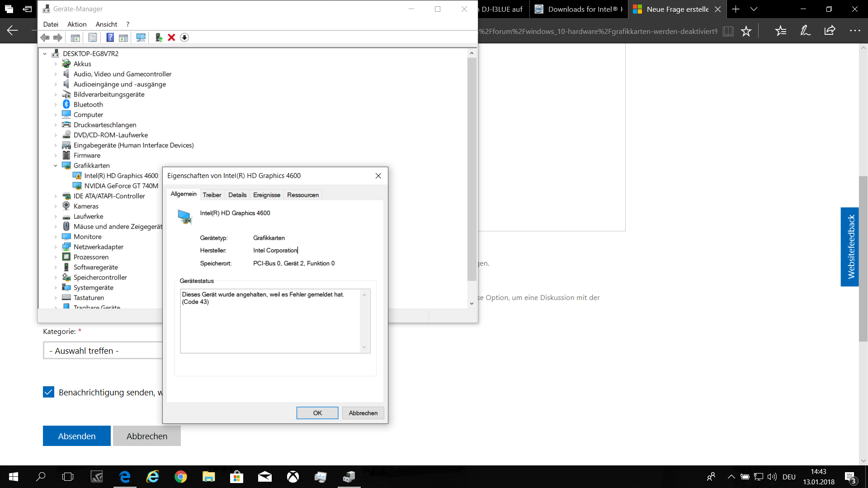This screenshot has height=488, width=868.
Task: Toggle the console tree pane icon
Action: pos(75,38)
